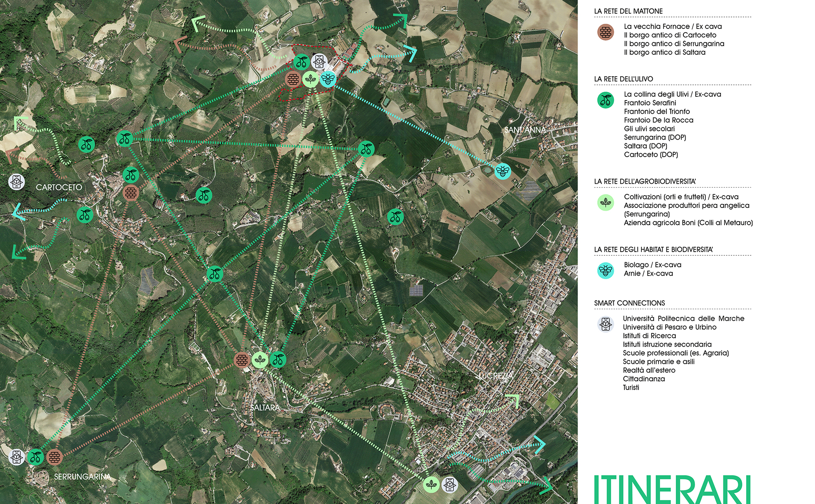Viewport: 815px width, 504px height.
Task: Click the bee icon beside the red-outlined quarry
Action: click(328, 79)
